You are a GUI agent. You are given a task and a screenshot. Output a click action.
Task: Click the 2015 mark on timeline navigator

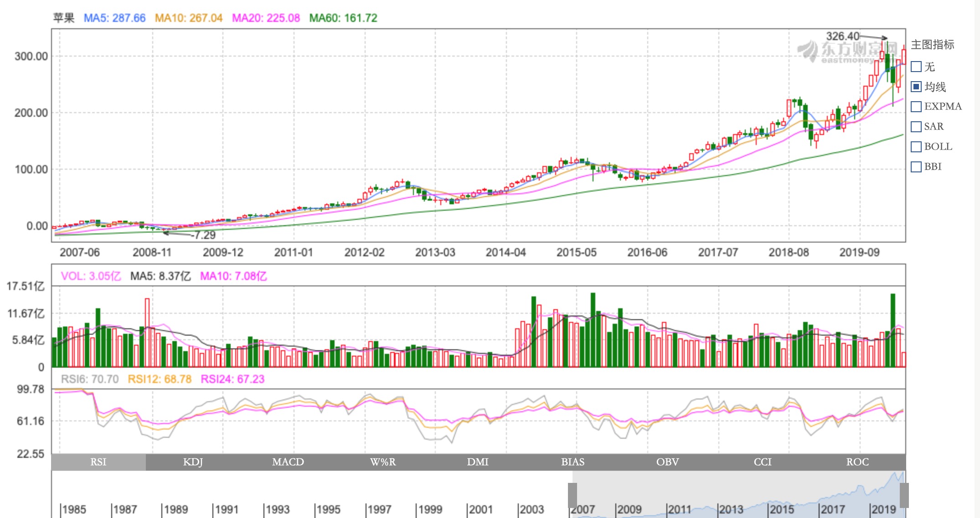pos(782,509)
